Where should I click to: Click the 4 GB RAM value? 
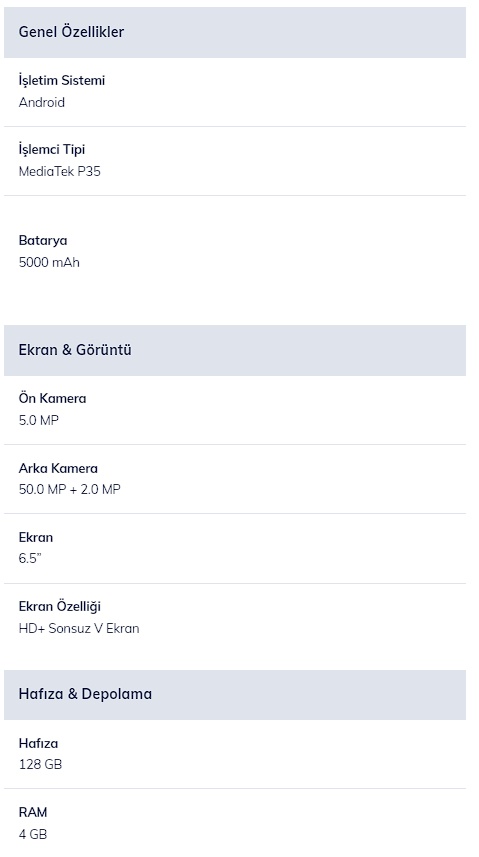33,834
